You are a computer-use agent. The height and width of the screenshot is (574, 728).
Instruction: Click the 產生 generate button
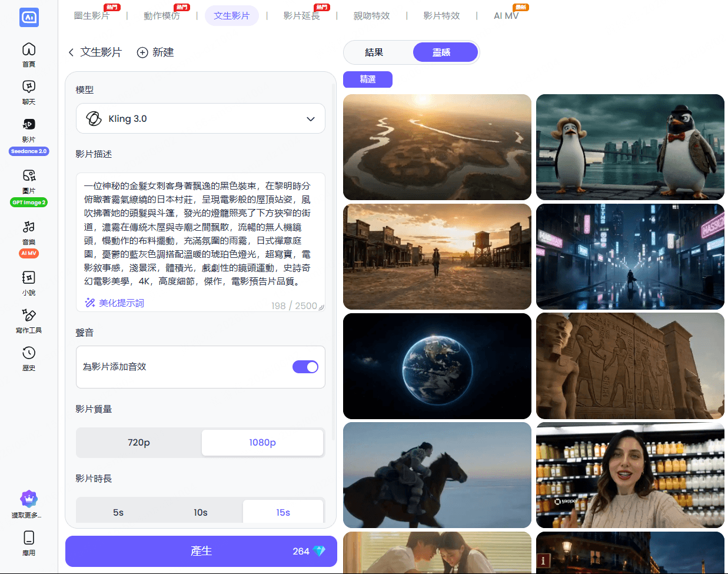tap(201, 551)
